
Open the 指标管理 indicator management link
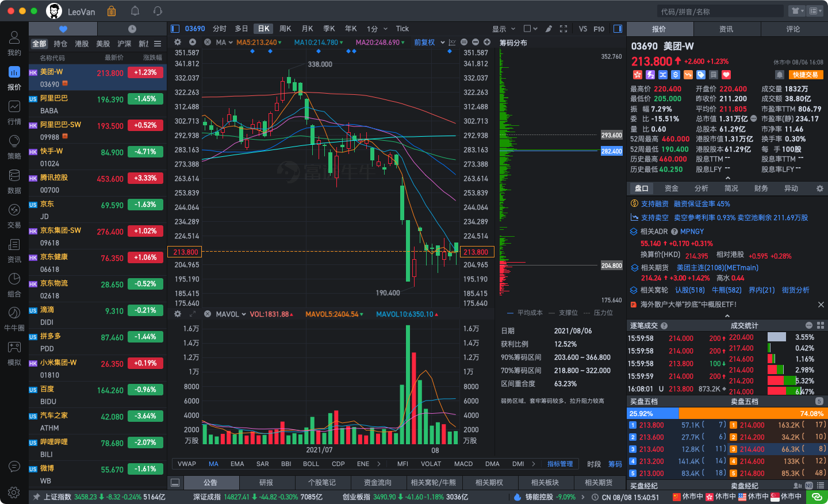click(x=560, y=464)
